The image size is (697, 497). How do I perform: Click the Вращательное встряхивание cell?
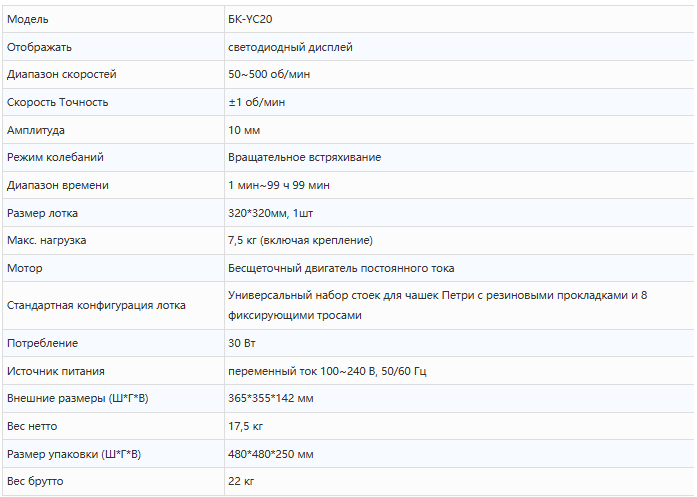click(304, 157)
